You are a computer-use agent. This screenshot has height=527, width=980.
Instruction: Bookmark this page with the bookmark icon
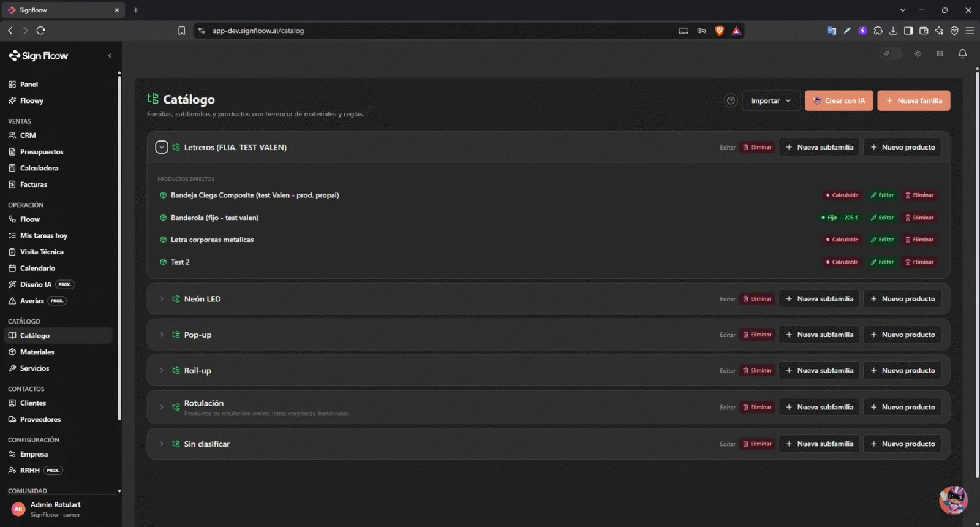pyautogui.click(x=181, y=31)
